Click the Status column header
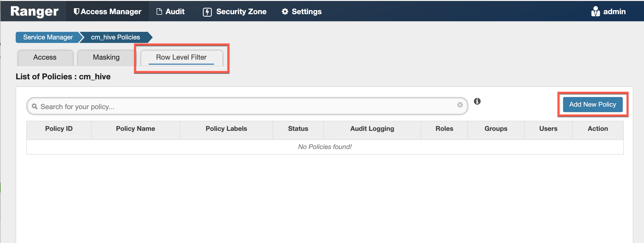 coord(298,129)
